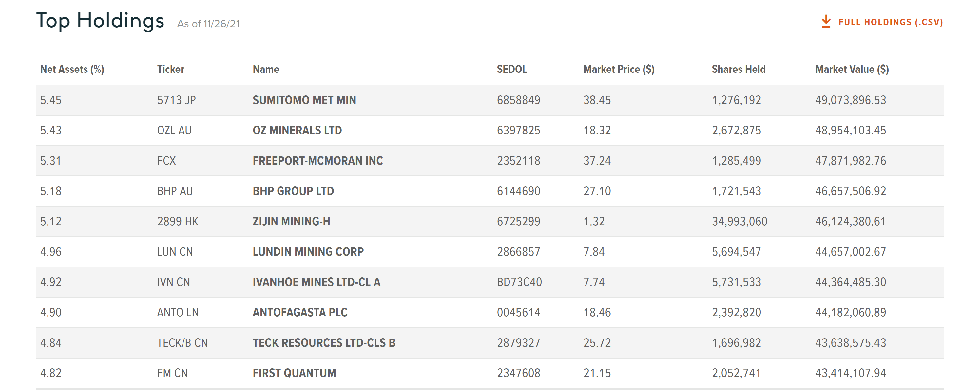This screenshot has height=390, width=980.
Task: Select the TECK RESOURCES LTD-CLS B name
Action: [x=324, y=342]
